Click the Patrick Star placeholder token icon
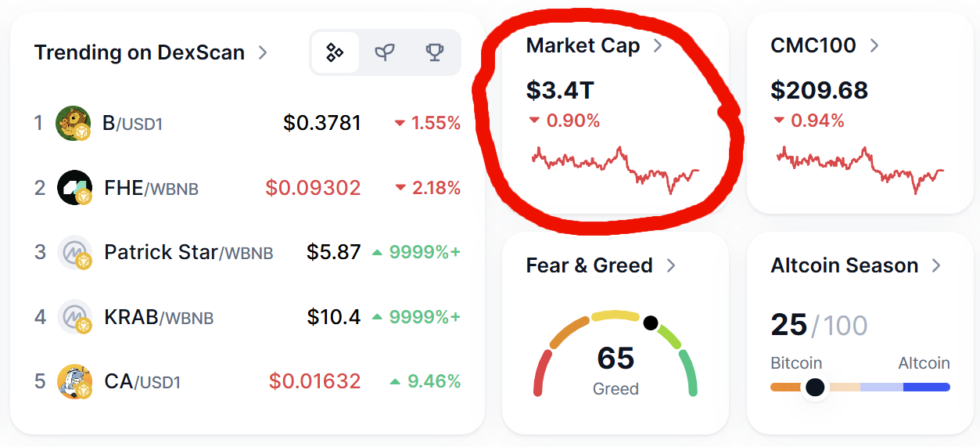 point(74,253)
